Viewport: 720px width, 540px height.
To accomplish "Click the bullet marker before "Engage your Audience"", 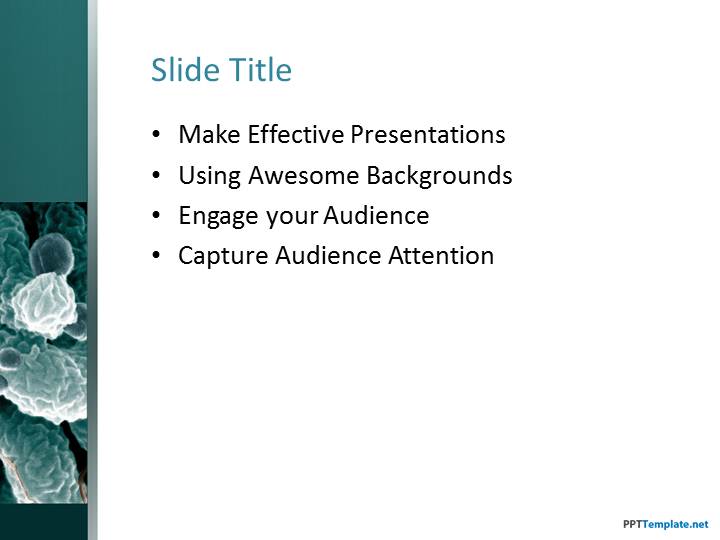I will (x=155, y=217).
